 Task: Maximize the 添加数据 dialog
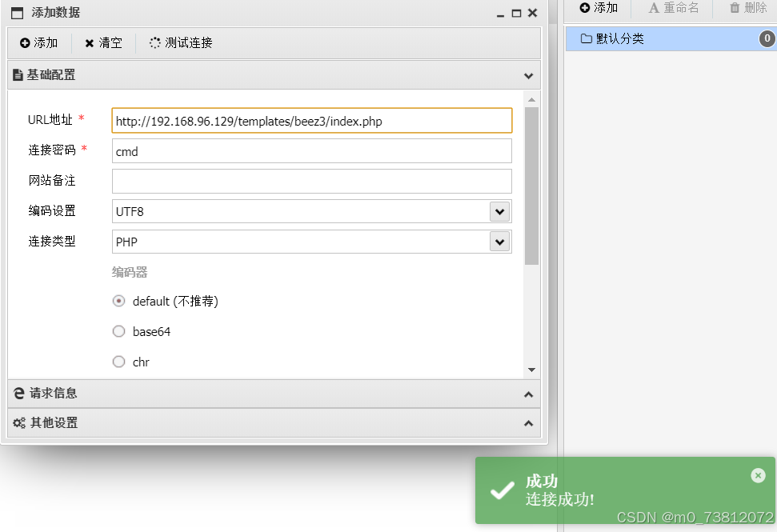coord(516,14)
